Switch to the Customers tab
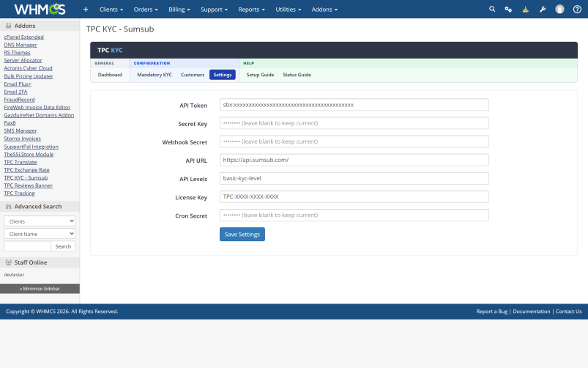This screenshot has width=588, height=368. tap(193, 75)
